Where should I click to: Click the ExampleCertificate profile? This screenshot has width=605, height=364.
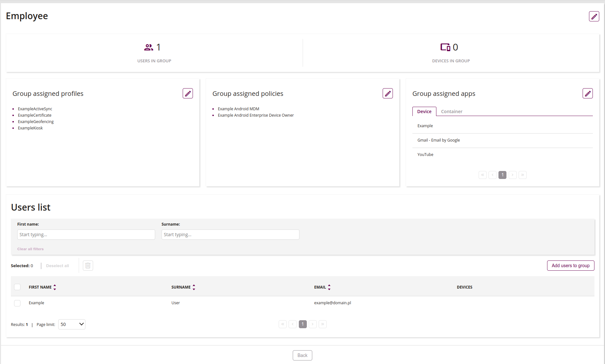(35, 115)
